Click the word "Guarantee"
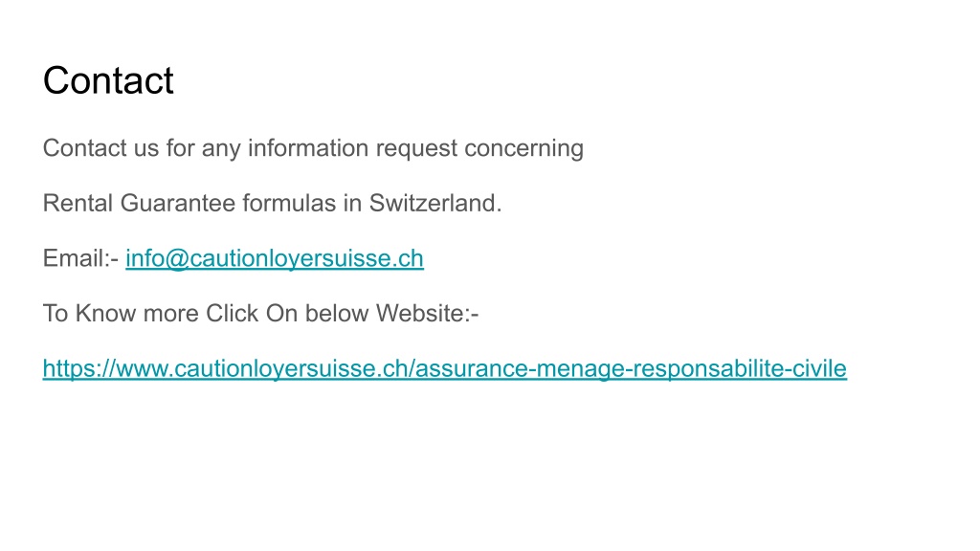 tap(177, 203)
